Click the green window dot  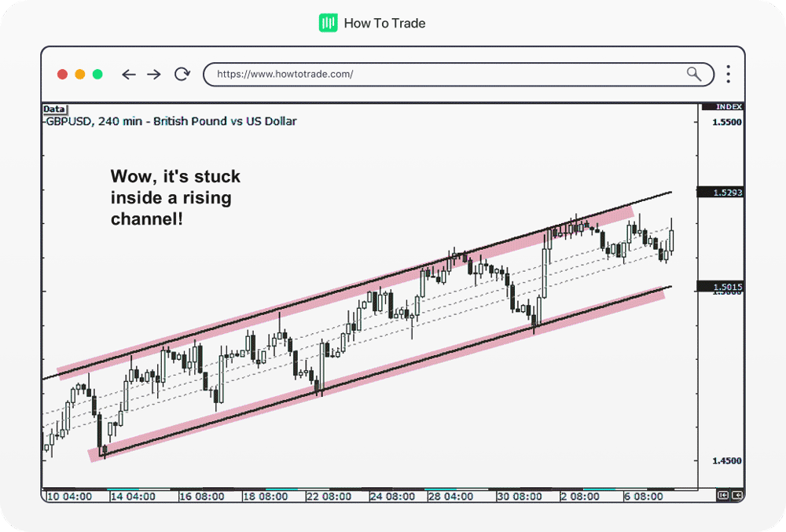pyautogui.click(x=97, y=75)
